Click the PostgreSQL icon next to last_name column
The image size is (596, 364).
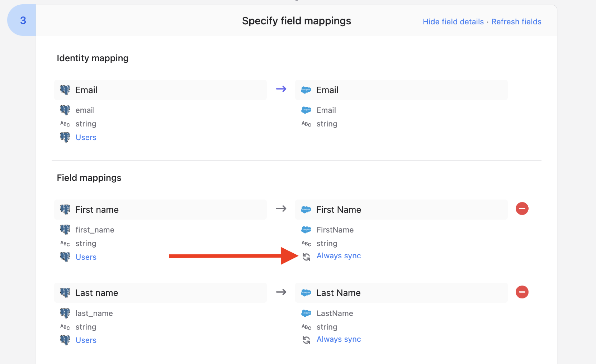[x=65, y=313]
